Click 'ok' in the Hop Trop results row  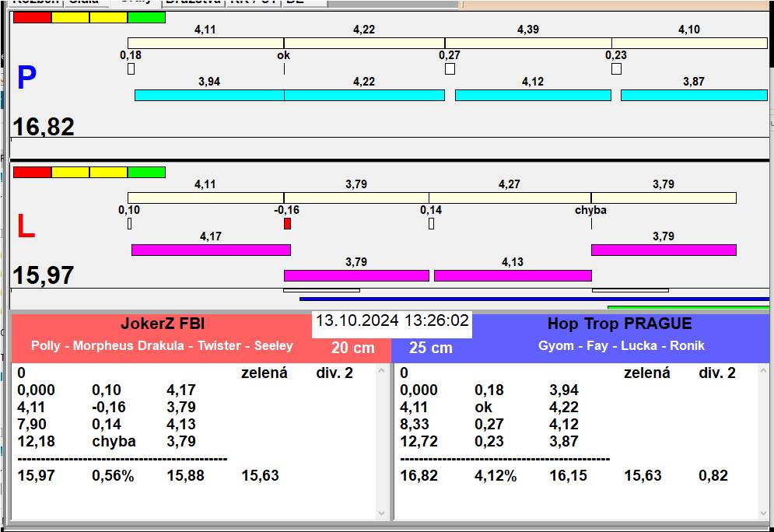[x=483, y=407]
